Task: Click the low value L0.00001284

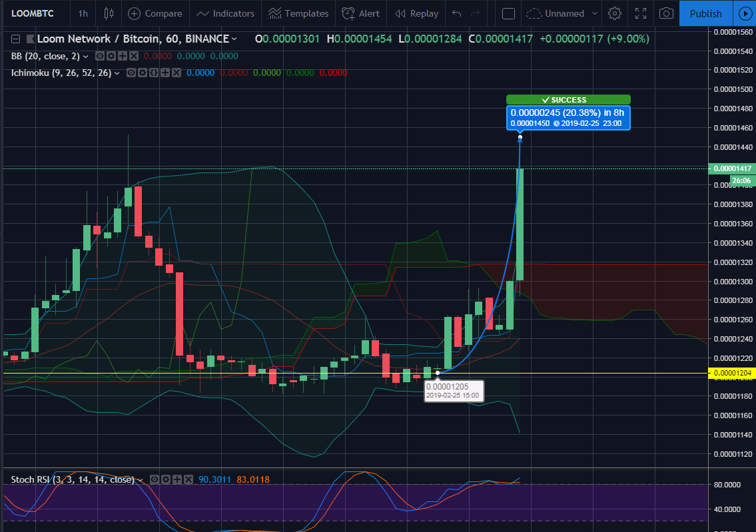Action: pyautogui.click(x=430, y=39)
